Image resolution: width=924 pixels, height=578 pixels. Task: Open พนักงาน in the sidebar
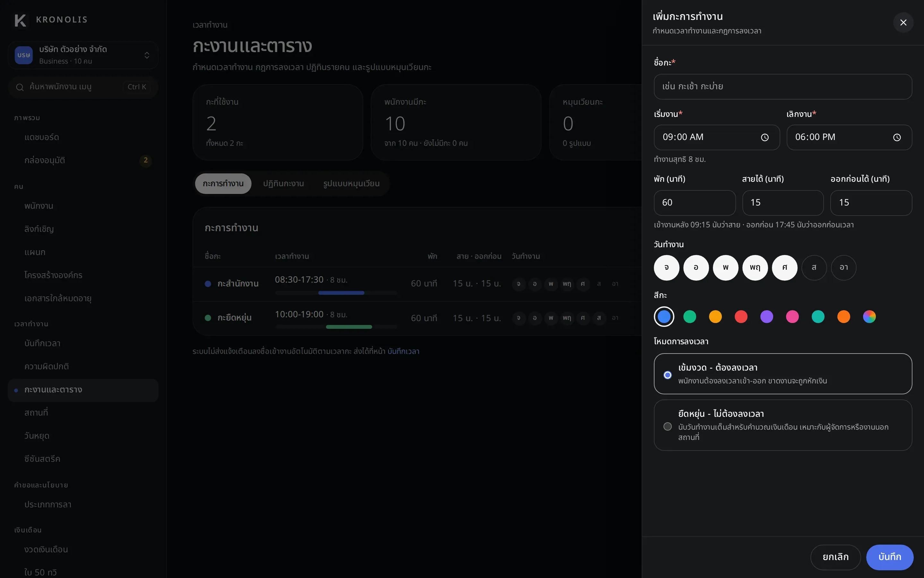pos(83,206)
